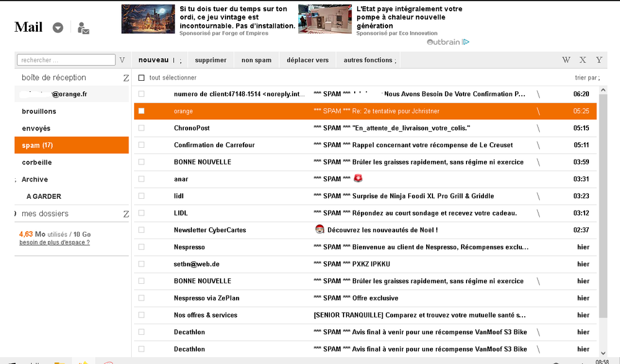Click the 06:20 timestamp of the first email
This screenshot has width=620, height=364.
point(581,94)
